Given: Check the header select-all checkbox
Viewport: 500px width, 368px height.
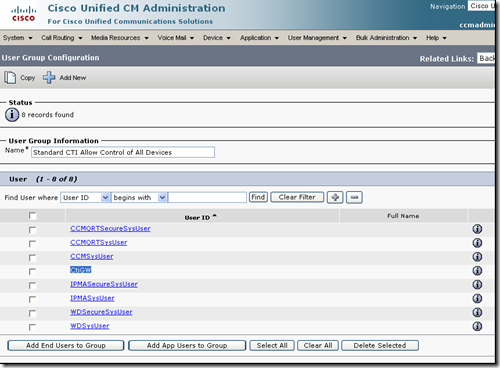Looking at the screenshot, I should [32, 216].
